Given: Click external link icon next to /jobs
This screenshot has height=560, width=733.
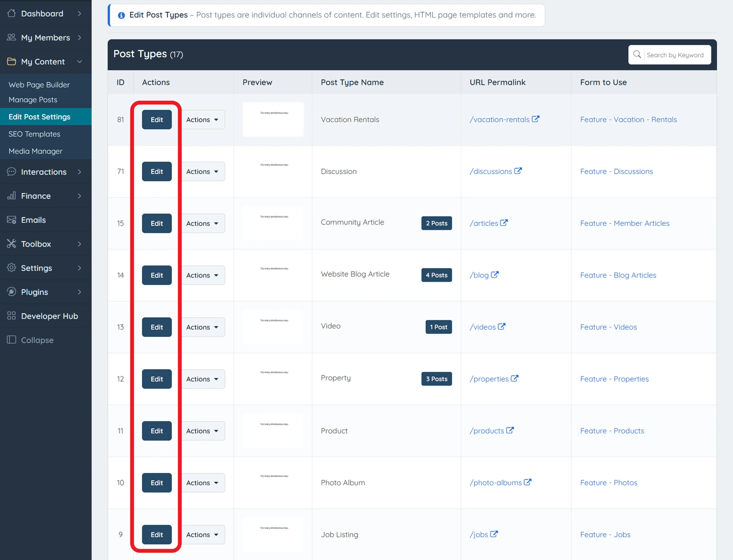Looking at the screenshot, I should 494,534.
